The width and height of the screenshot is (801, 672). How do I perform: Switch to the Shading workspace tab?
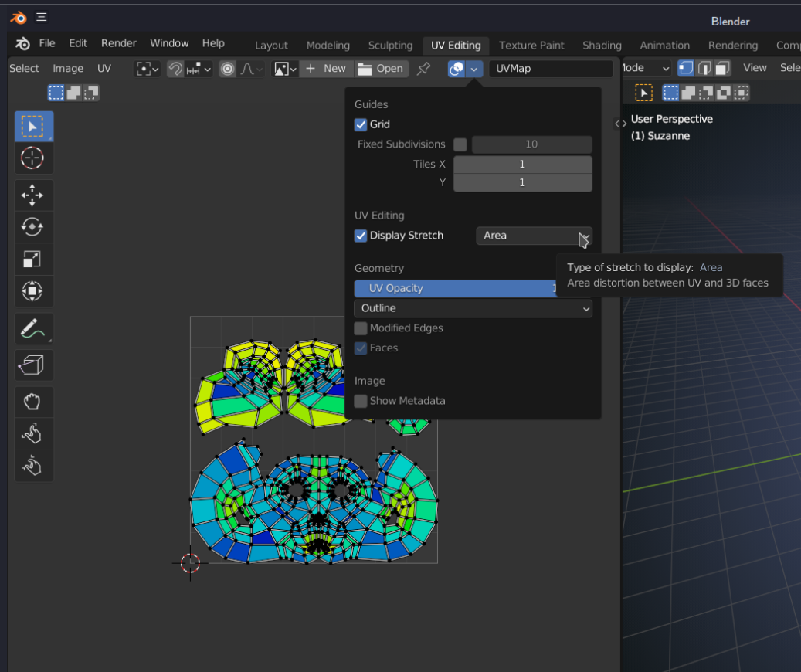click(602, 46)
